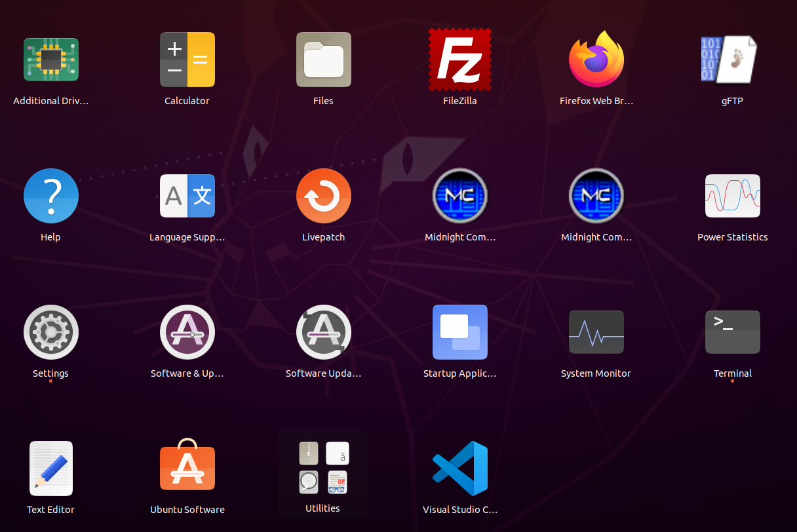
Task: Open the Additional Drivers app
Action: pos(51,60)
